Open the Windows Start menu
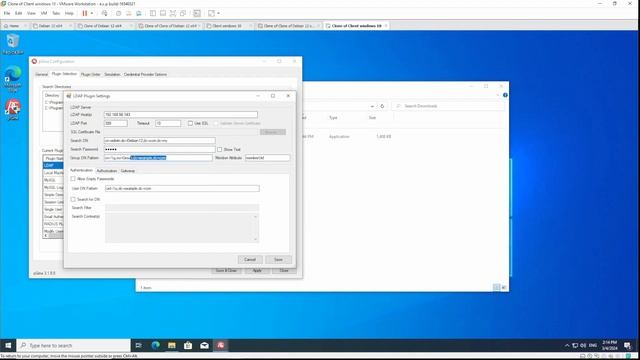 [8, 345]
